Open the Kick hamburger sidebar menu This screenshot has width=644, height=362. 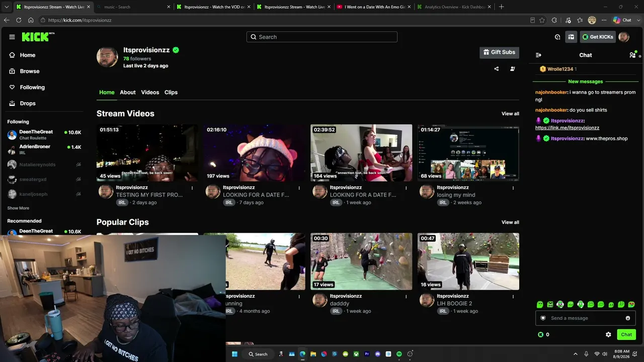click(x=12, y=37)
